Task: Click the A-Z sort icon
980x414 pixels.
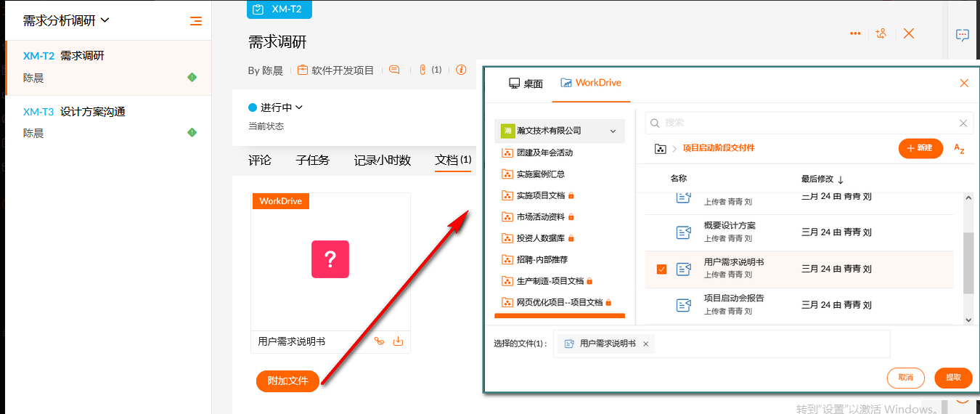Action: 959,149
